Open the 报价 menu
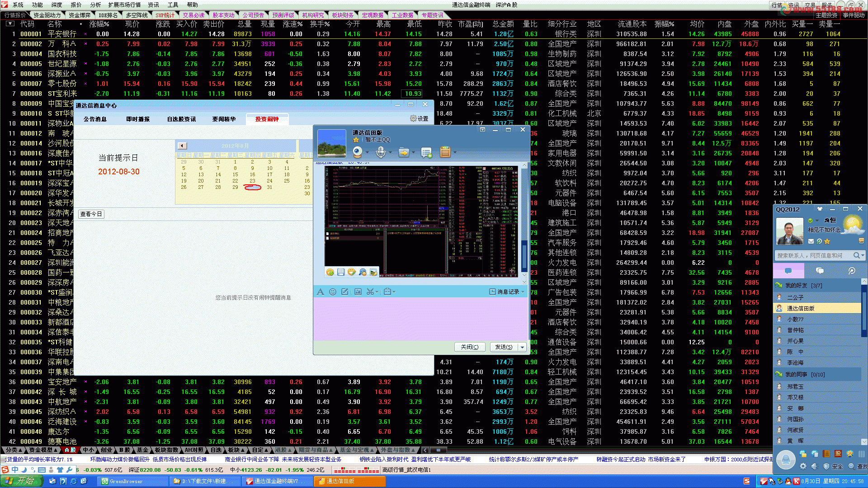Screen dimensions: 868x488 (76, 5)
